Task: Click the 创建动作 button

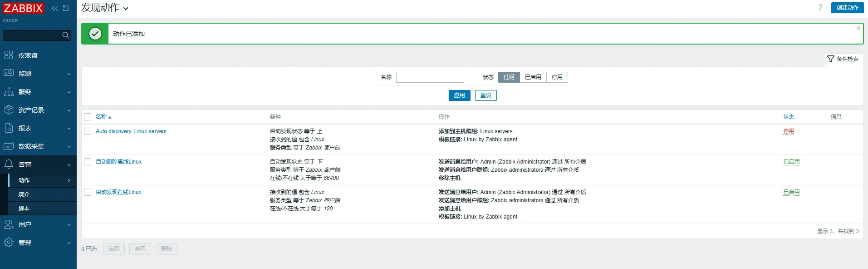Action: pyautogui.click(x=847, y=8)
